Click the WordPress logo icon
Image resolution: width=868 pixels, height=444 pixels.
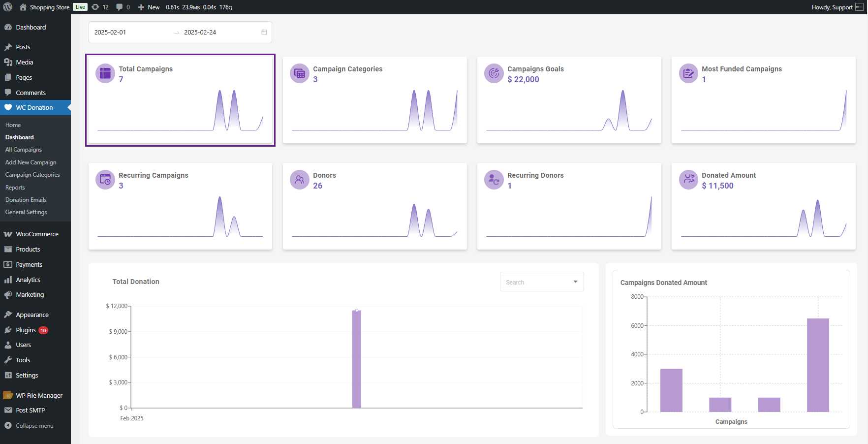point(7,7)
